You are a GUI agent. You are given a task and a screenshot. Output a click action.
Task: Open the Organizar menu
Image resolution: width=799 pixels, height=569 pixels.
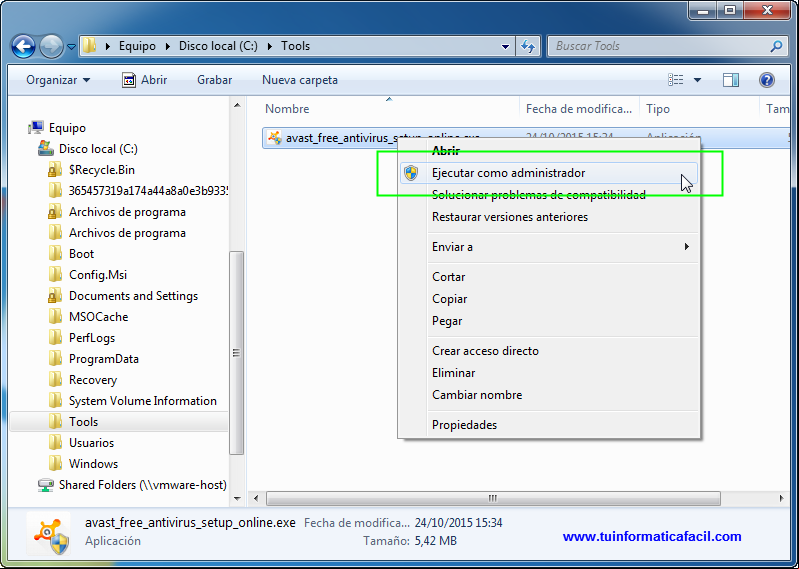58,80
